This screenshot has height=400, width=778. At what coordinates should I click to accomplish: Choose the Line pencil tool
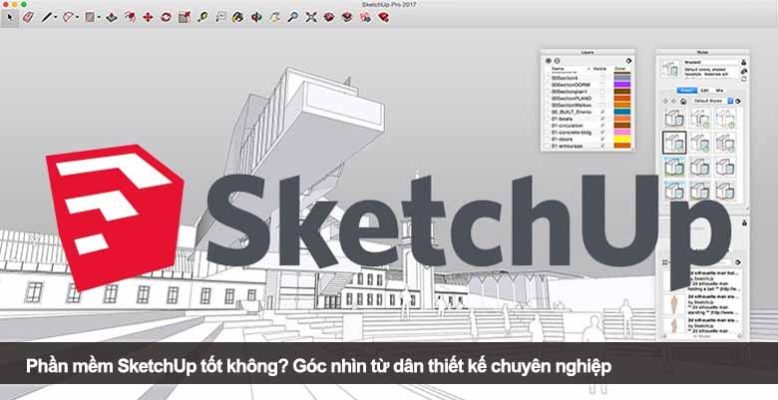coord(46,17)
